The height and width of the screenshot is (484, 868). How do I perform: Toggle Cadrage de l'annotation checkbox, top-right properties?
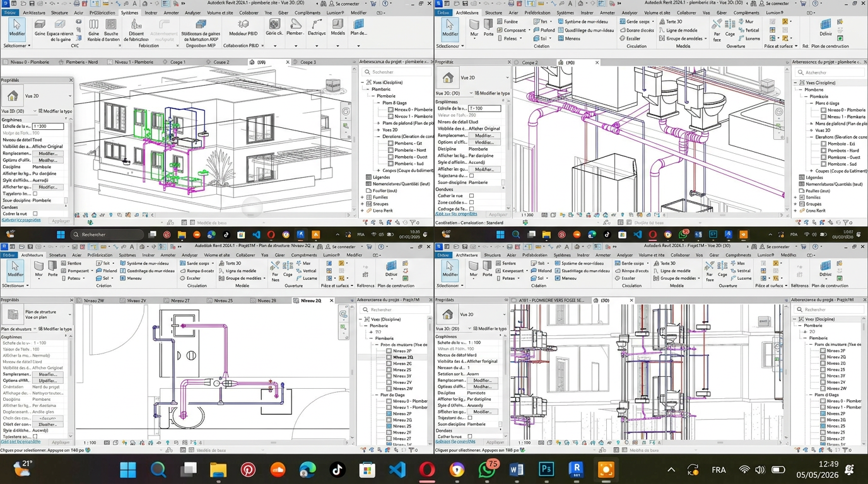(x=471, y=209)
